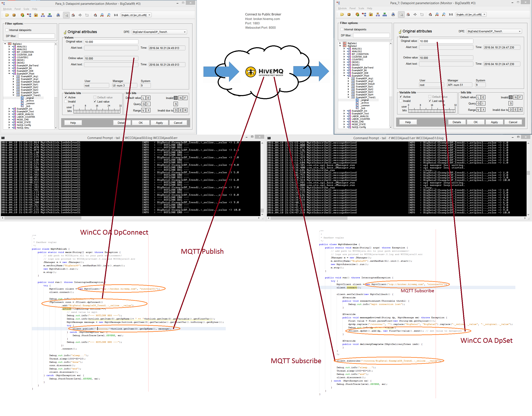The width and height of the screenshot is (532, 416).
Task: Click the wrench folder icon in Para_7 toolbar
Action: 371,15
